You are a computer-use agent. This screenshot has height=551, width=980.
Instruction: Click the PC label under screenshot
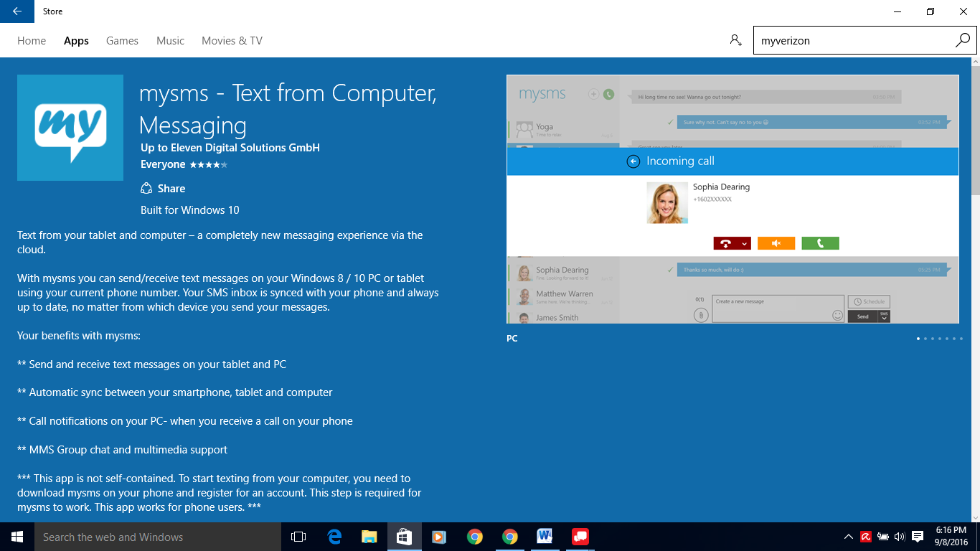(x=512, y=339)
